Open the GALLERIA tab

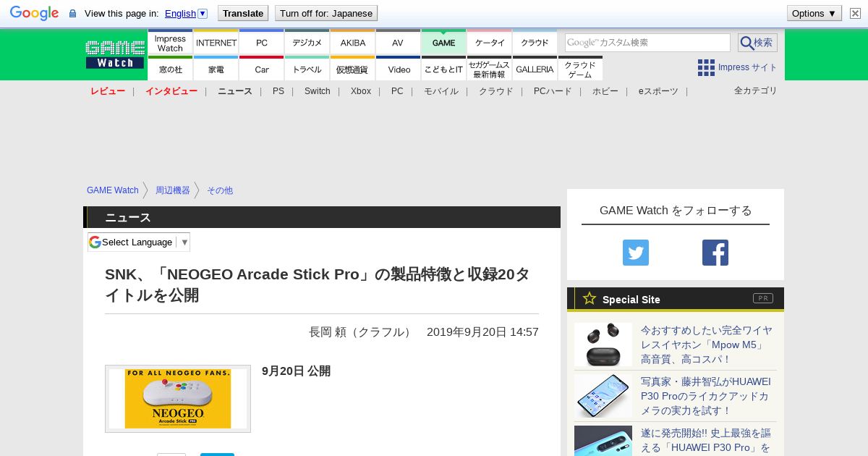click(x=535, y=69)
